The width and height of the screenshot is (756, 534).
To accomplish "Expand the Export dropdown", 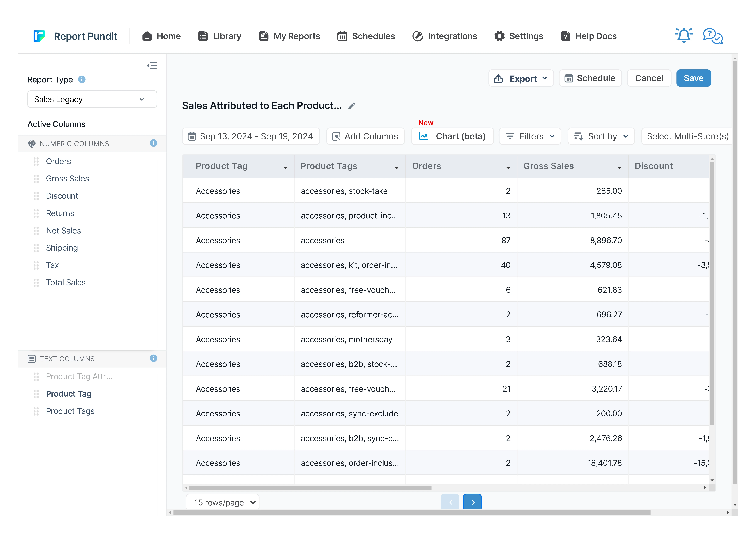I will click(521, 78).
